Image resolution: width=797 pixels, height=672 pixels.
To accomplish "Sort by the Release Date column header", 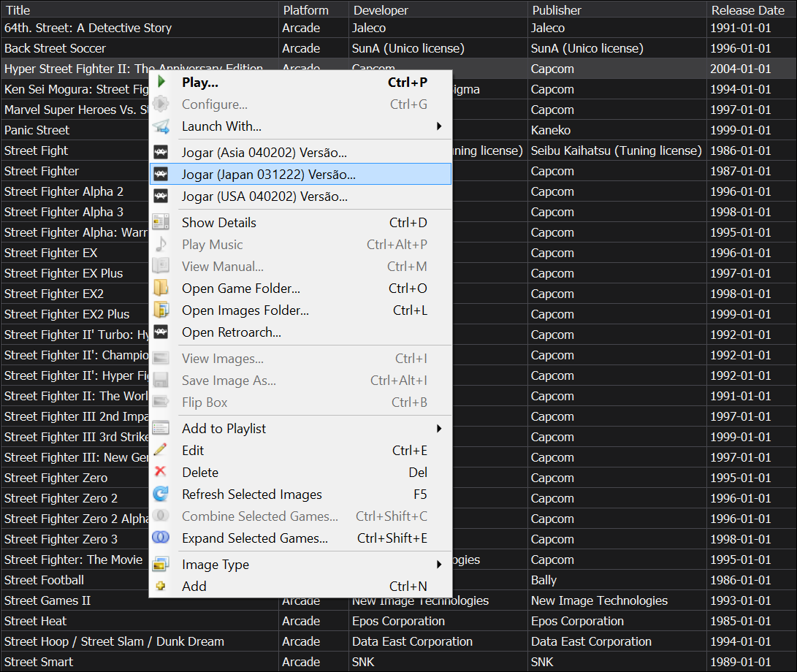I will click(x=751, y=9).
